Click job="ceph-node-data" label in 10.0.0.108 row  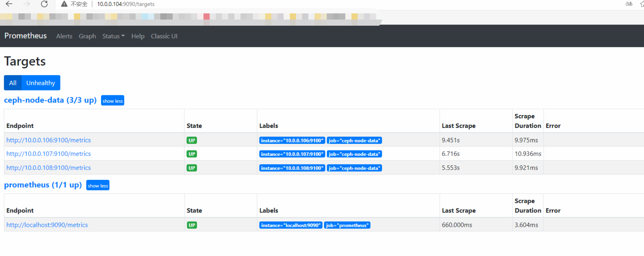pyautogui.click(x=354, y=168)
